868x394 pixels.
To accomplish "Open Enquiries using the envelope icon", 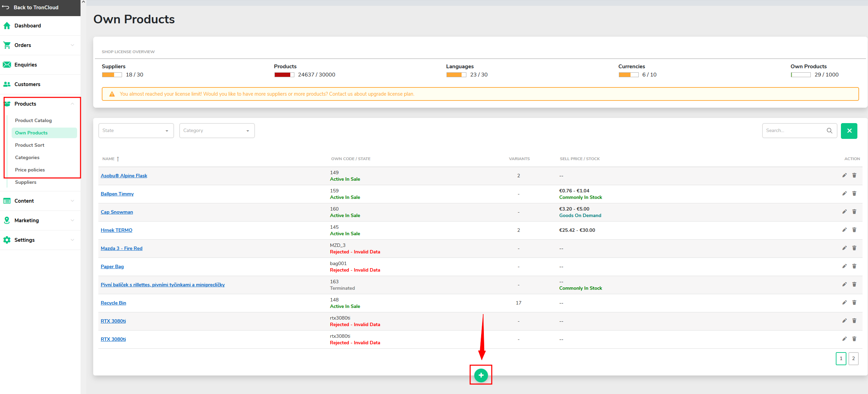I will [7, 64].
